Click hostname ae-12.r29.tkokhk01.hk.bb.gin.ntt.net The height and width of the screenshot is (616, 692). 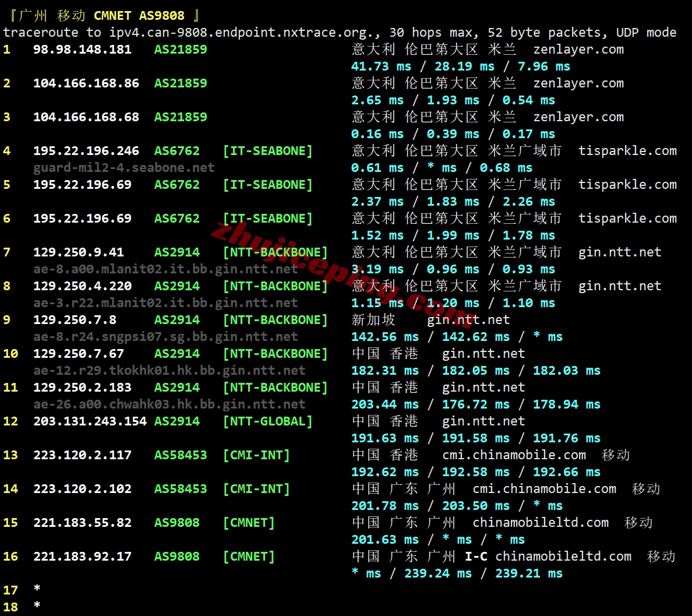click(x=170, y=371)
